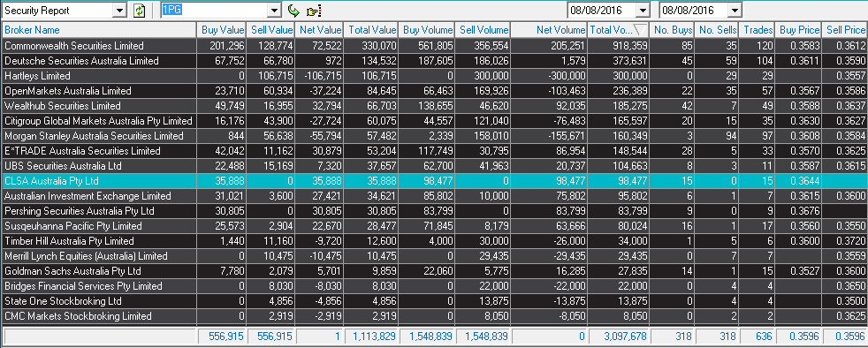Screen dimensions: 868x348
Task: Sort by Sell Volume column header
Action: tap(483, 30)
